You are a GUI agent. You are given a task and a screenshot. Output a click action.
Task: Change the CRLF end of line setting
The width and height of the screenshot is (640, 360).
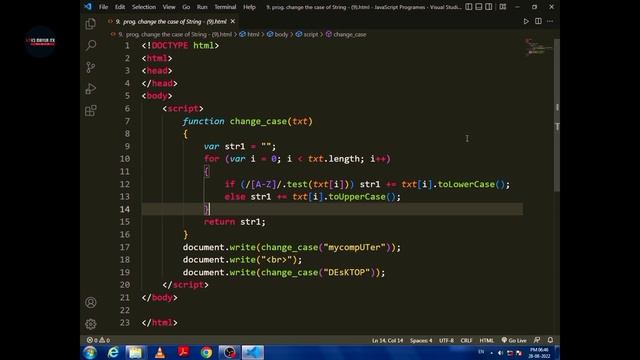coord(466,340)
